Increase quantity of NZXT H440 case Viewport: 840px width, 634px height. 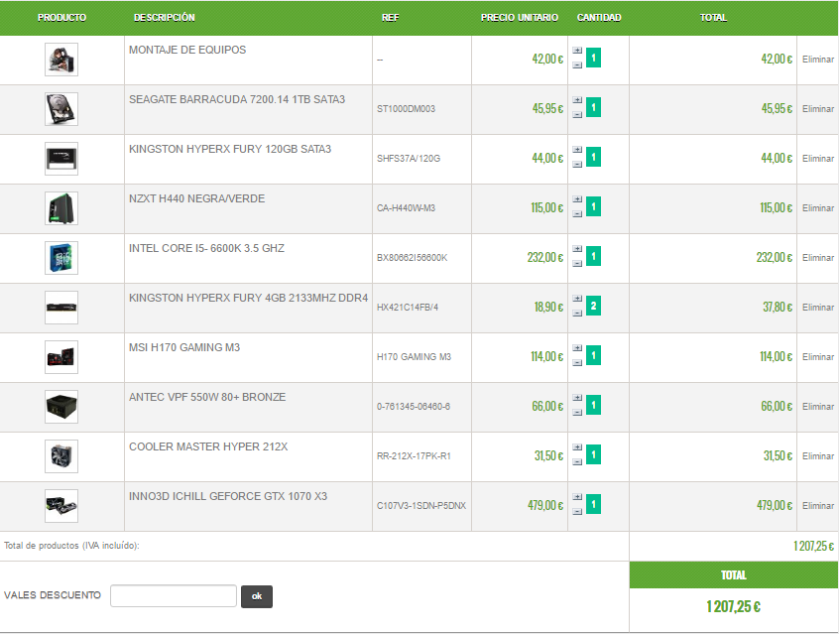pos(577,199)
